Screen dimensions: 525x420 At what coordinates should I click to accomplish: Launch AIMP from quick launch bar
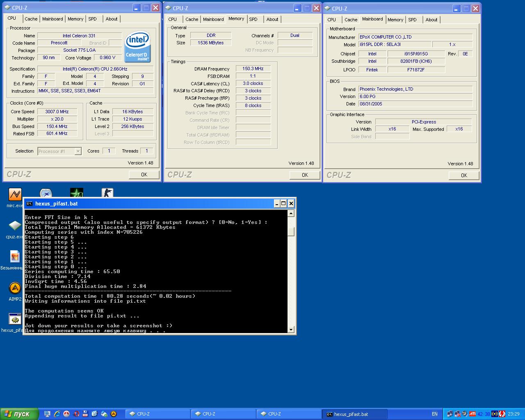click(114, 414)
